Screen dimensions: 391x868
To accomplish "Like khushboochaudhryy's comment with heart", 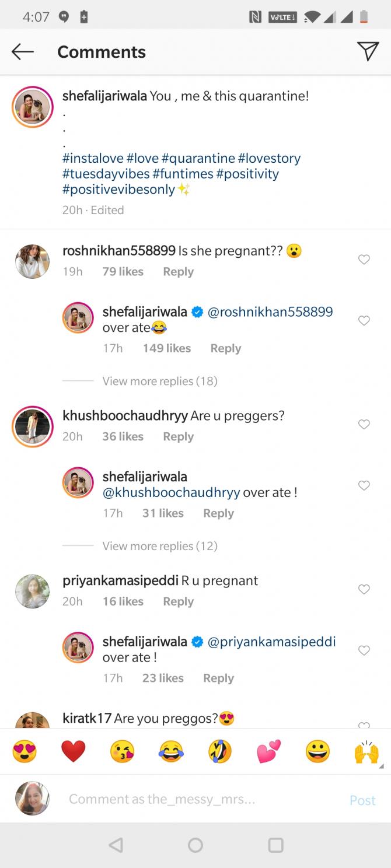I will 364,425.
